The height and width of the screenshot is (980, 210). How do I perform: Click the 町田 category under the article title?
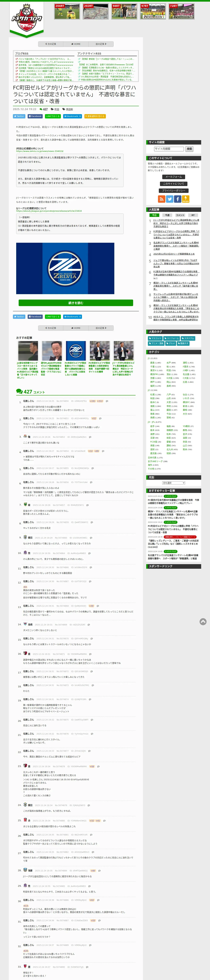57,109
